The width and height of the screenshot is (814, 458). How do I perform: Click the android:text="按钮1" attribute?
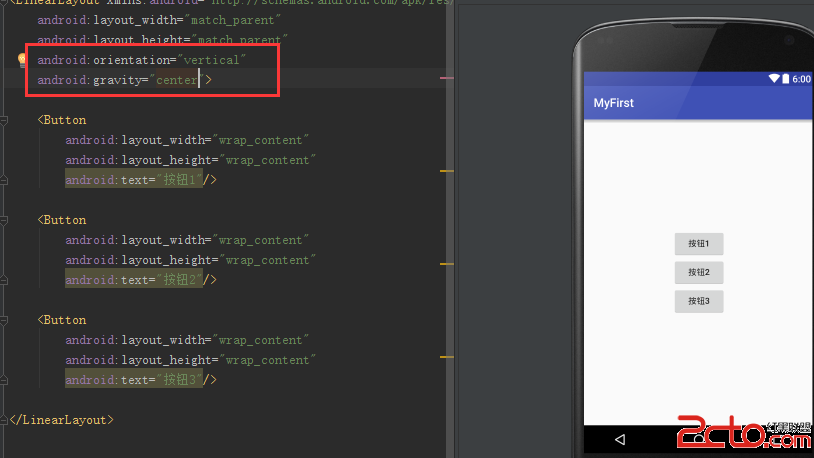coord(134,180)
